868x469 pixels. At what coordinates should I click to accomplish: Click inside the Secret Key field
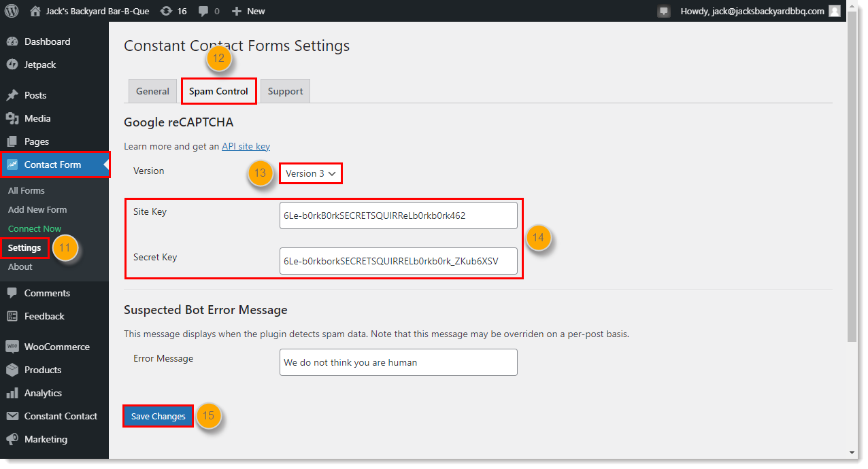398,261
